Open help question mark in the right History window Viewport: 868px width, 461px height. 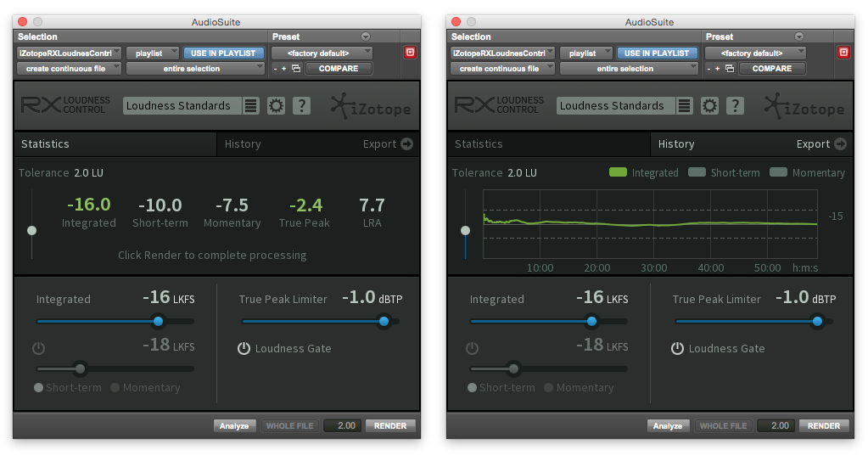735,106
